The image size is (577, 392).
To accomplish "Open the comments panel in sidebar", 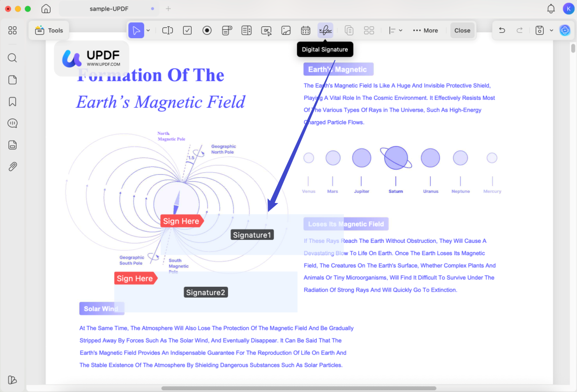I will [x=13, y=123].
